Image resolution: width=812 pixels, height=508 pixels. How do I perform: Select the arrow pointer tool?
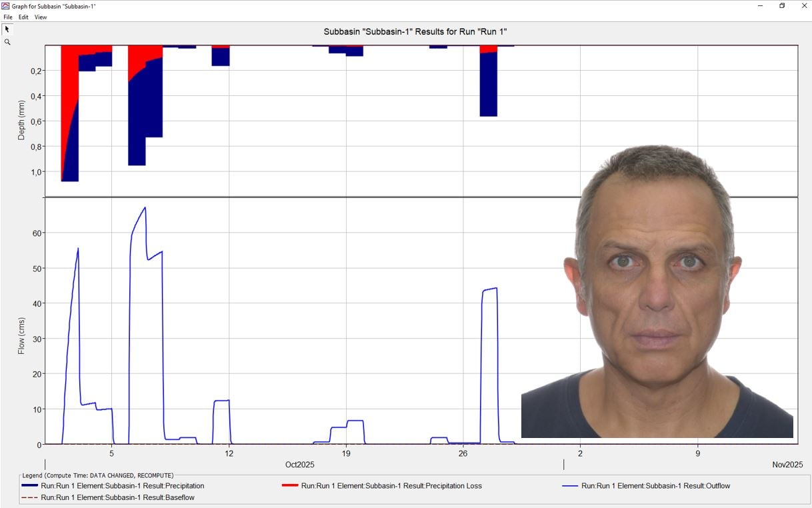(x=7, y=29)
